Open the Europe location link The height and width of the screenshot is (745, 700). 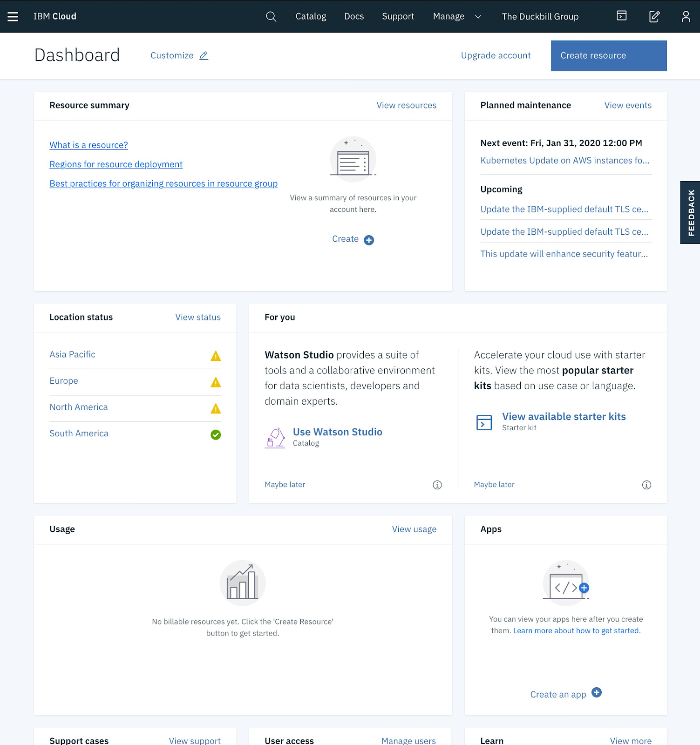[64, 381]
